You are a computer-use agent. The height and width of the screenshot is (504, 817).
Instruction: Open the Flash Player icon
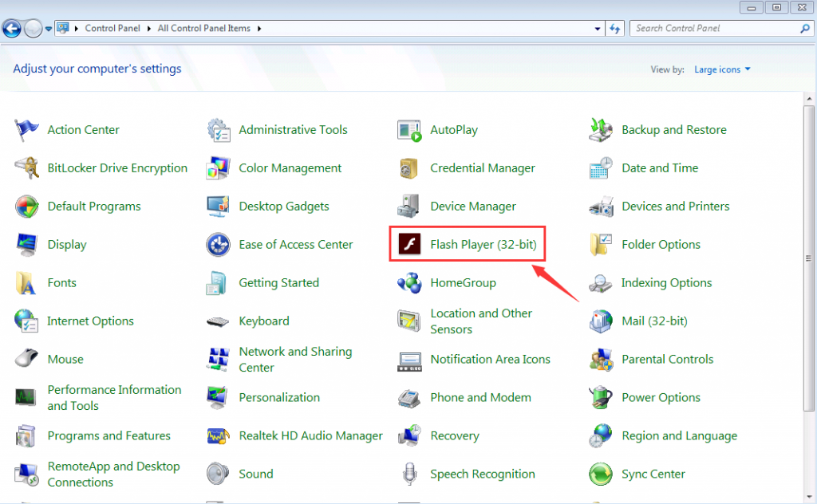(x=409, y=244)
